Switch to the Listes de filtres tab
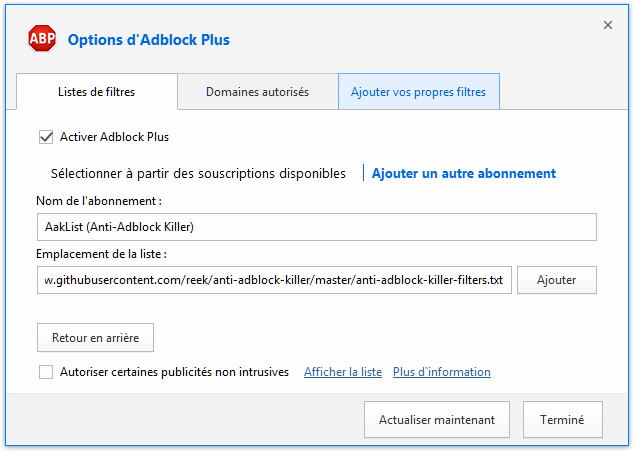 click(x=97, y=92)
